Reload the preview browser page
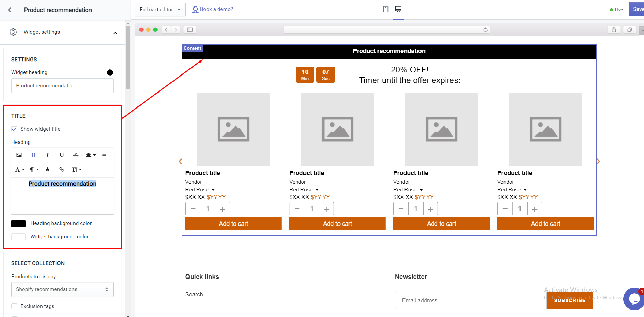The width and height of the screenshot is (644, 317). [x=485, y=30]
